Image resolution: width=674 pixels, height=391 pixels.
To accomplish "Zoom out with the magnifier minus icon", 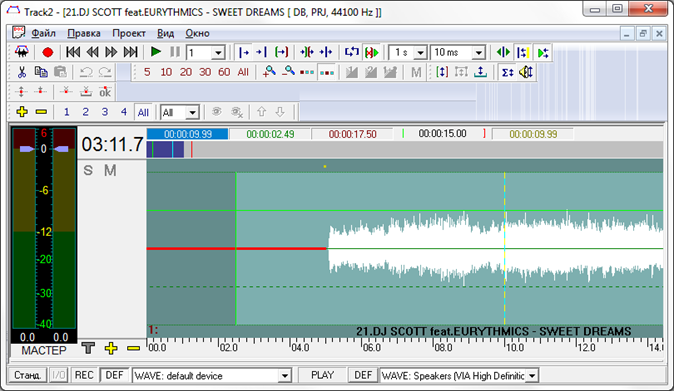I will pos(288,72).
